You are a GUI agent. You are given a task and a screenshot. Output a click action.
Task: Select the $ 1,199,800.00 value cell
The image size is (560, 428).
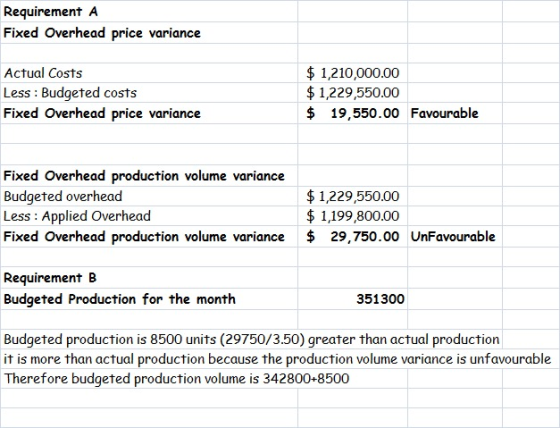tap(352, 216)
